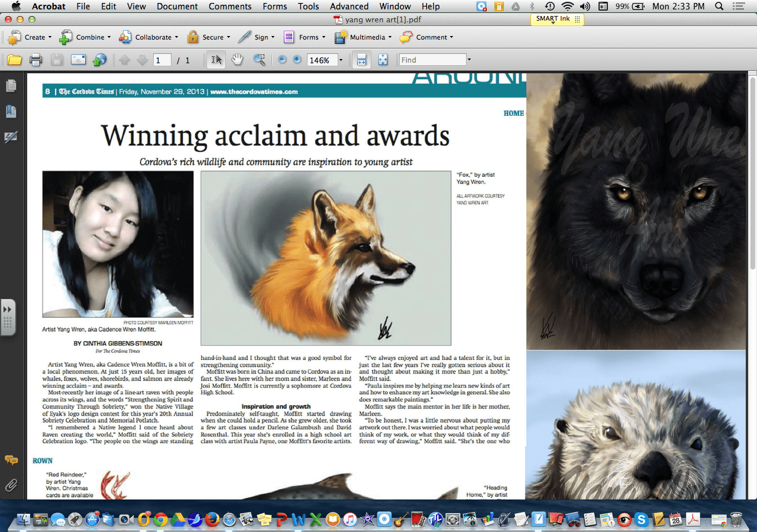Click the Upload to Acrobat.com globe icon
The width and height of the screenshot is (757, 532).
(x=99, y=60)
